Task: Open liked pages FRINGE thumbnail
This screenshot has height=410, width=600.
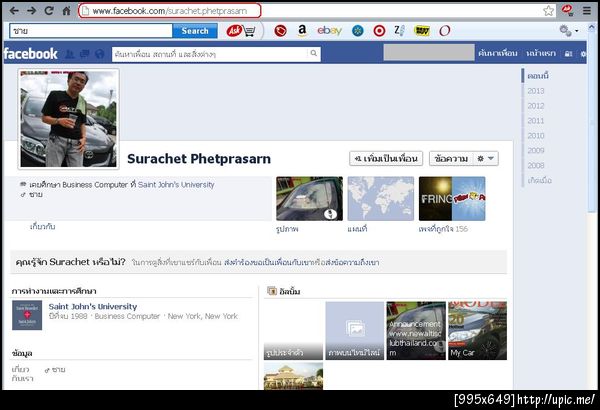Action: pyautogui.click(x=452, y=199)
